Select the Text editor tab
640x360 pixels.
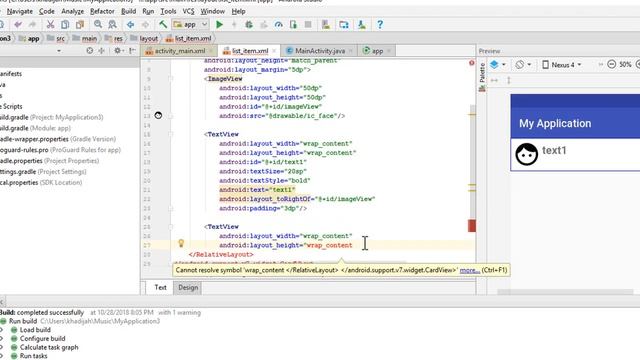coord(160,287)
